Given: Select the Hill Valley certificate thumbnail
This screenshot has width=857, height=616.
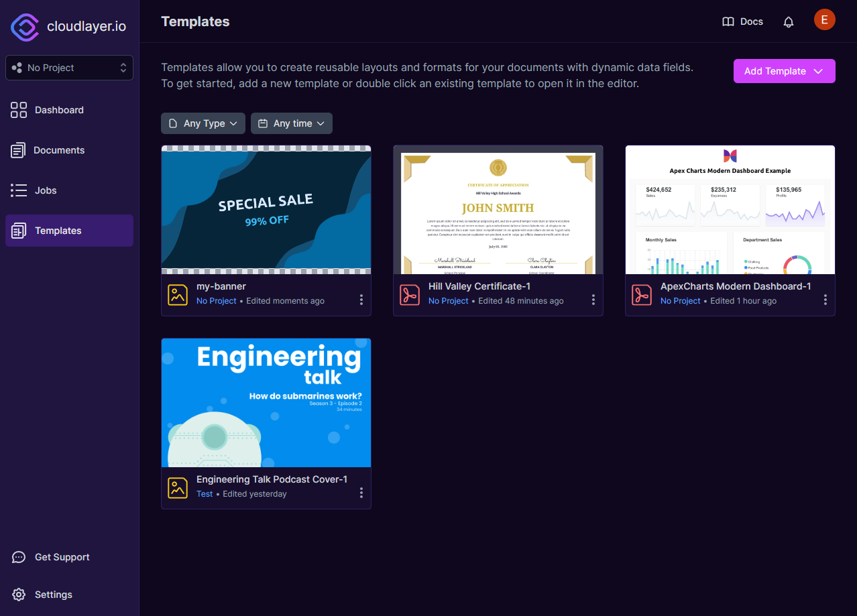Looking at the screenshot, I should pyautogui.click(x=498, y=210).
